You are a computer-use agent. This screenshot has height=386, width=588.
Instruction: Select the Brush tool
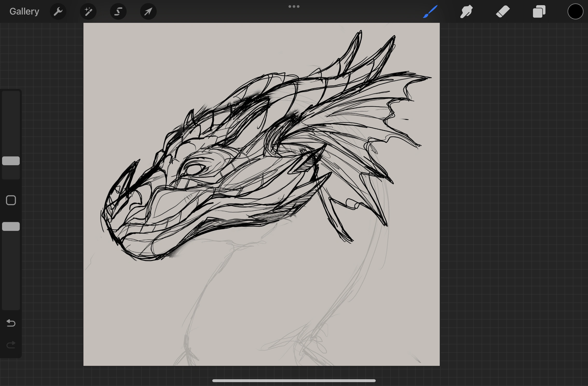[430, 11]
